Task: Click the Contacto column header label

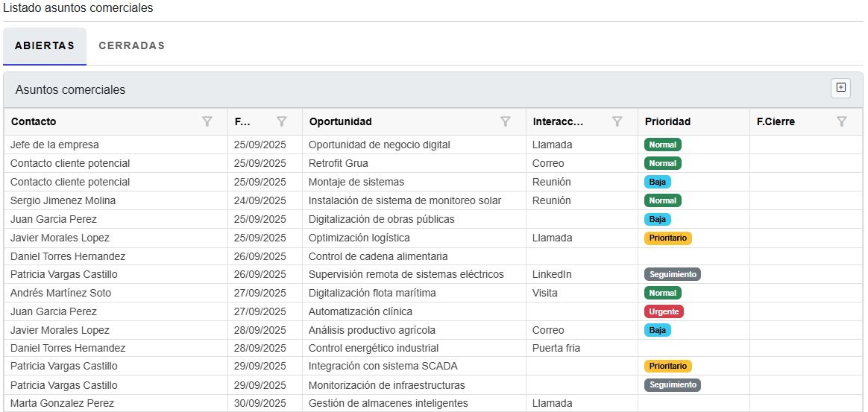Action: [34, 121]
